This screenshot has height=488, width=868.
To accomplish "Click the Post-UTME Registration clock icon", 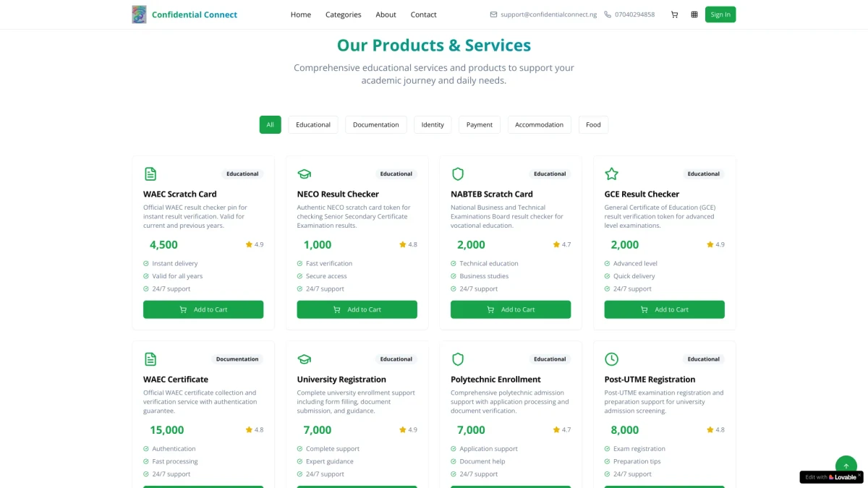I will click(611, 359).
